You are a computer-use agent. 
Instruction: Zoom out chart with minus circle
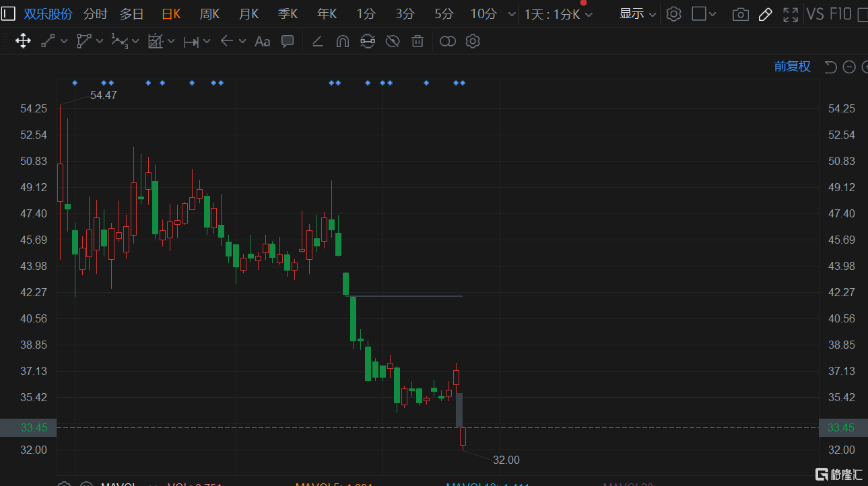[849, 67]
